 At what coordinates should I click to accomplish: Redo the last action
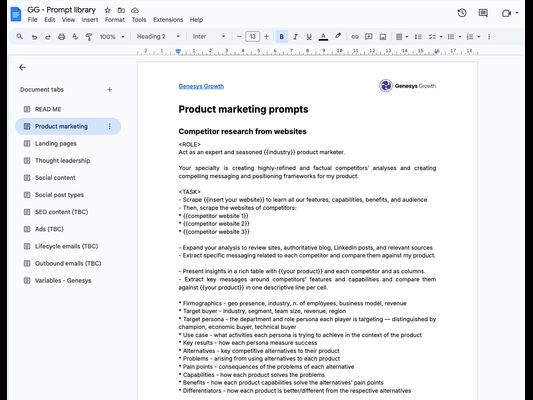pos(48,37)
